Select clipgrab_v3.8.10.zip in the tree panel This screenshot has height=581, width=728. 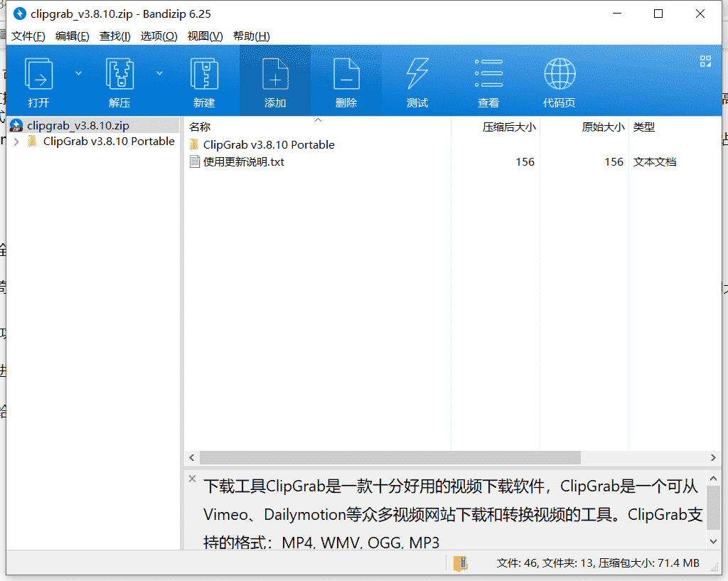pyautogui.click(x=78, y=125)
